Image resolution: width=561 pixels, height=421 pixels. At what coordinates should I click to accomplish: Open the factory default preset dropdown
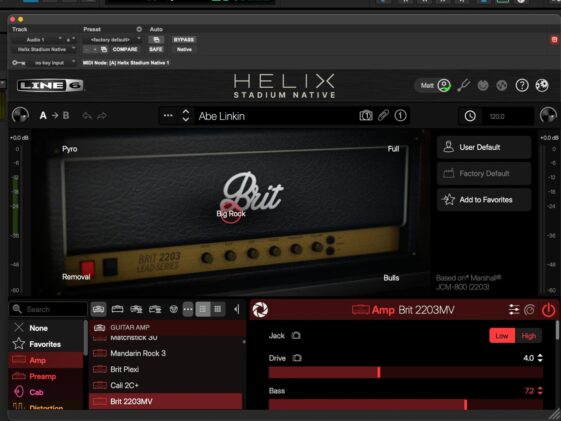click(112, 39)
